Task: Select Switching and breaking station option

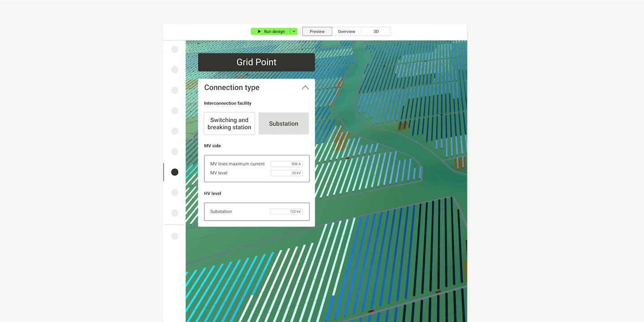Action: pyautogui.click(x=229, y=124)
